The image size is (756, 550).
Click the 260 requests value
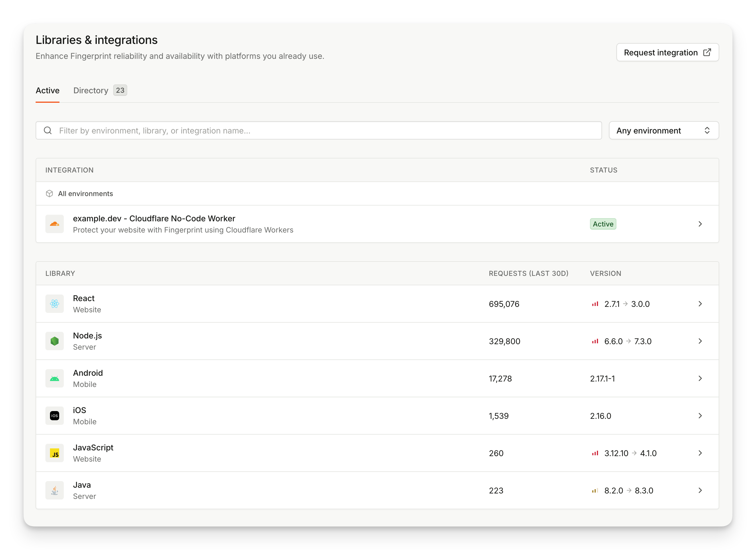coord(496,453)
